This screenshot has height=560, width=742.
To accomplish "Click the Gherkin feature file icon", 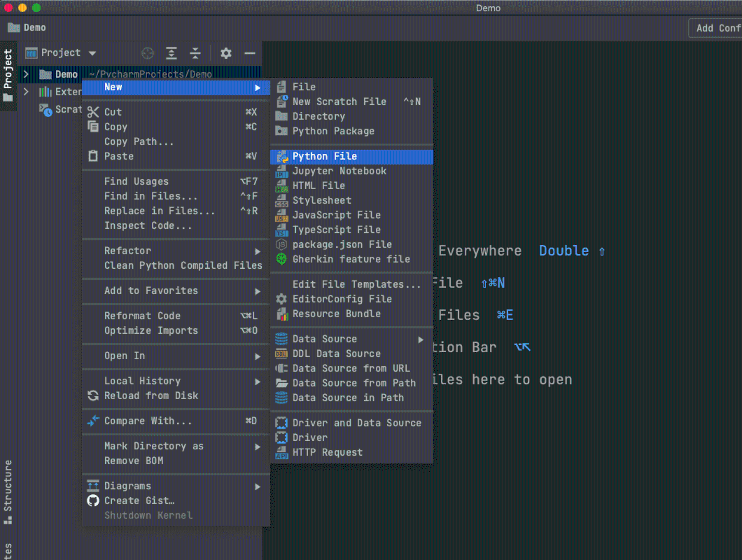I will 282,259.
